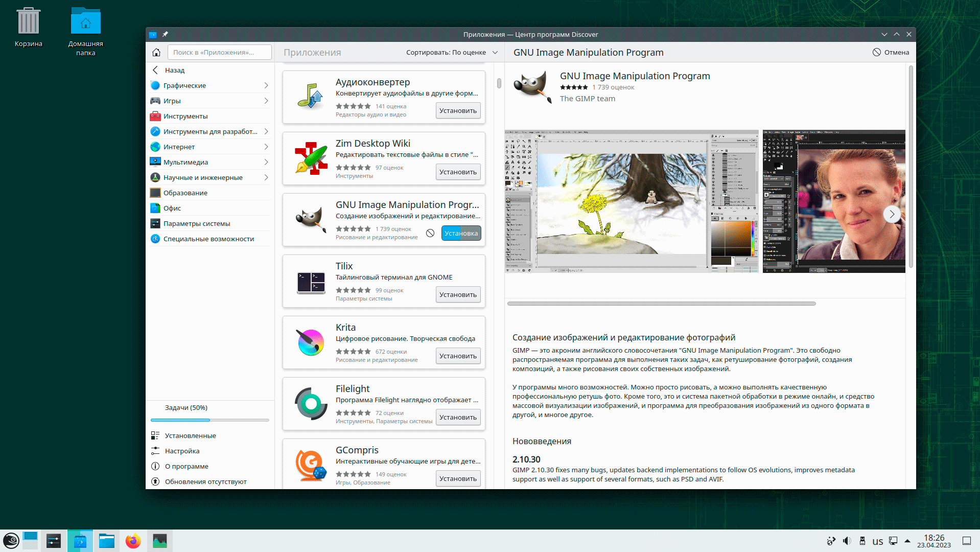Go back with the Назад item
This screenshot has height=552, width=980.
click(210, 70)
